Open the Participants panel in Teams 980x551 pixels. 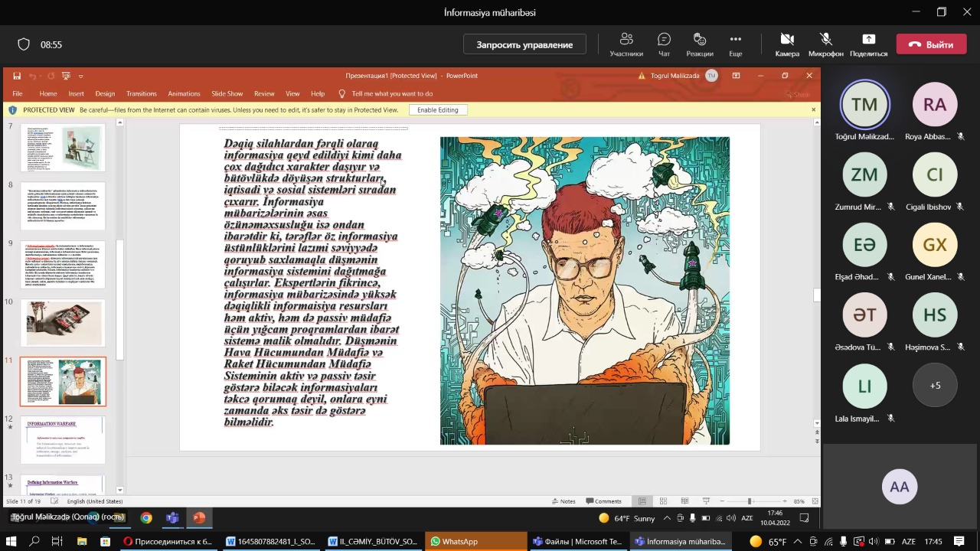[x=626, y=44]
